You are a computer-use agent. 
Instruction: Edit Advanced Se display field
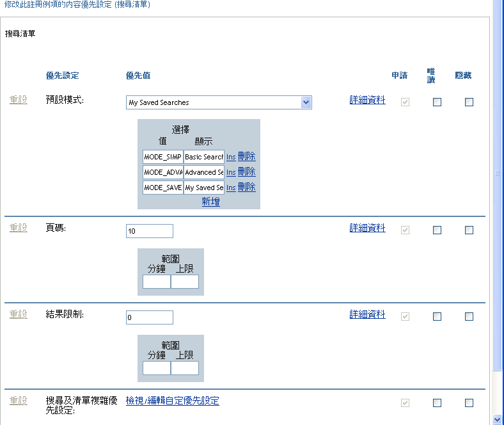(x=204, y=172)
